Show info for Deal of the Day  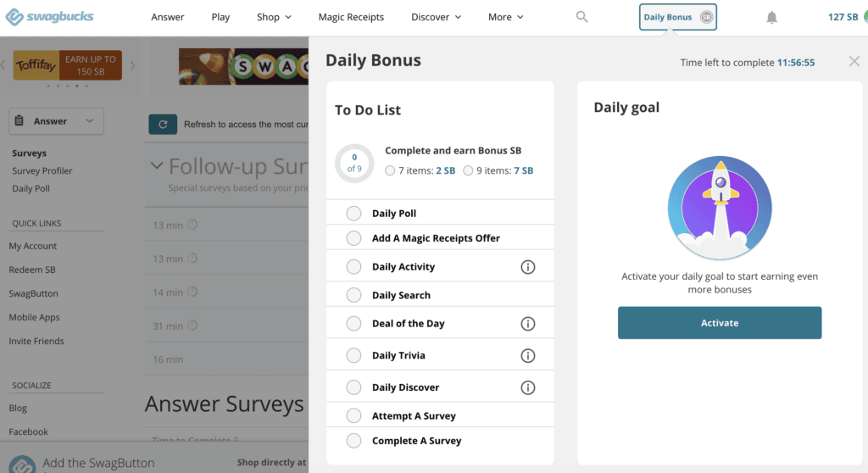[x=527, y=324]
